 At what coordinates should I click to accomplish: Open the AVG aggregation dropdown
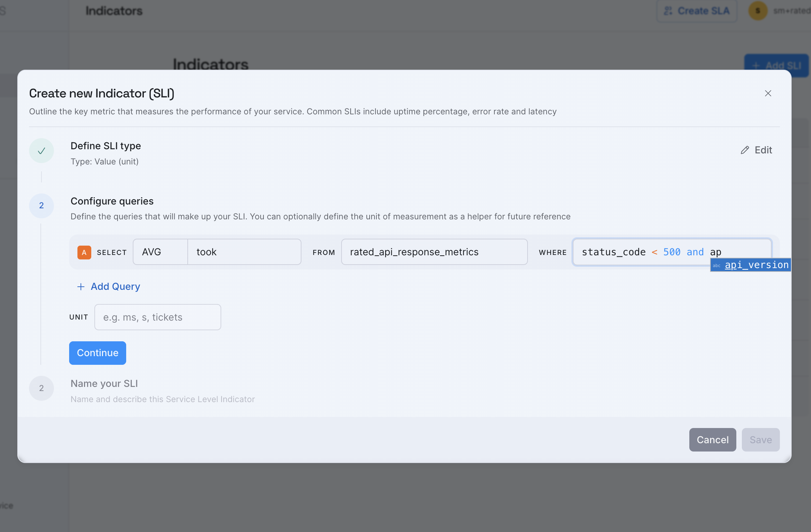[160, 252]
